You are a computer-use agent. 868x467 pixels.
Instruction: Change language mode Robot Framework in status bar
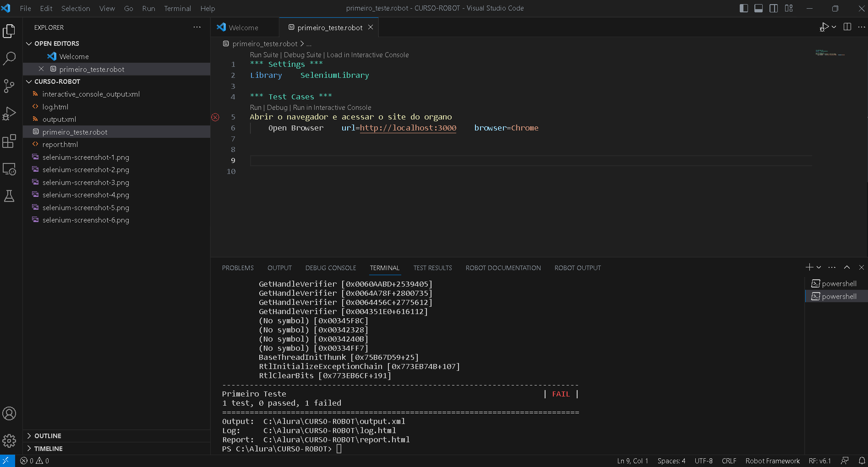point(772,461)
